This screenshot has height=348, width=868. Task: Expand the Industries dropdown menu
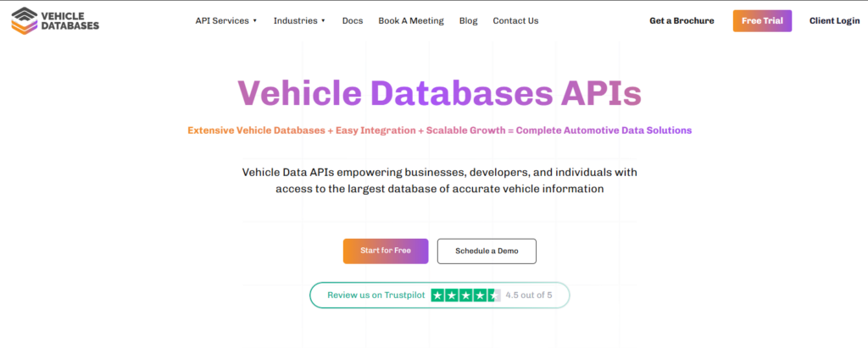pyautogui.click(x=299, y=21)
